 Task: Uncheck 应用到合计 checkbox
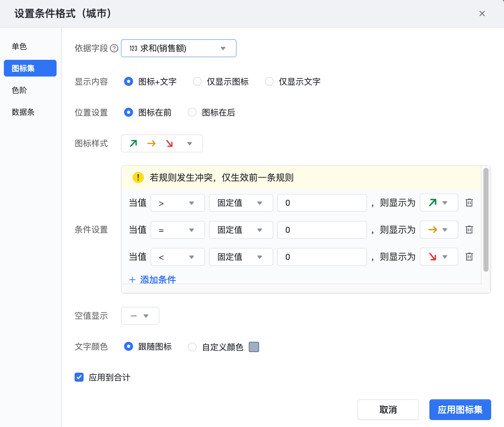79,377
